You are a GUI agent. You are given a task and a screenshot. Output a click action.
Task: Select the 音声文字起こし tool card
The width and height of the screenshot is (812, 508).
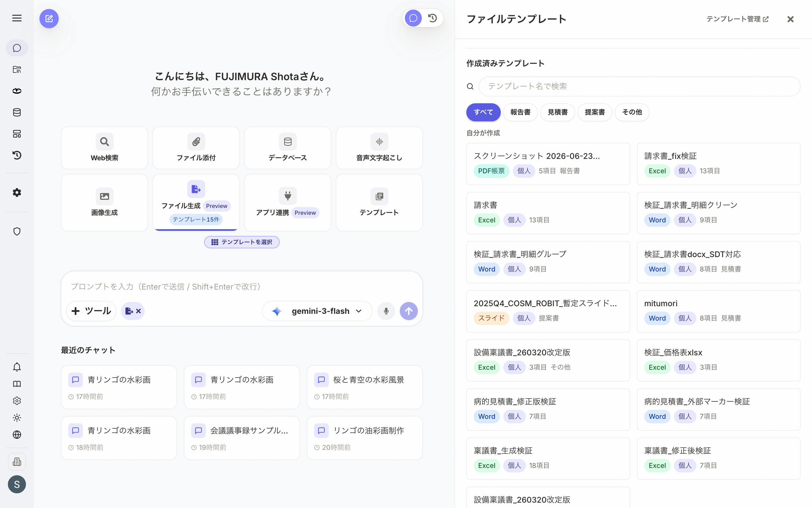tap(379, 148)
